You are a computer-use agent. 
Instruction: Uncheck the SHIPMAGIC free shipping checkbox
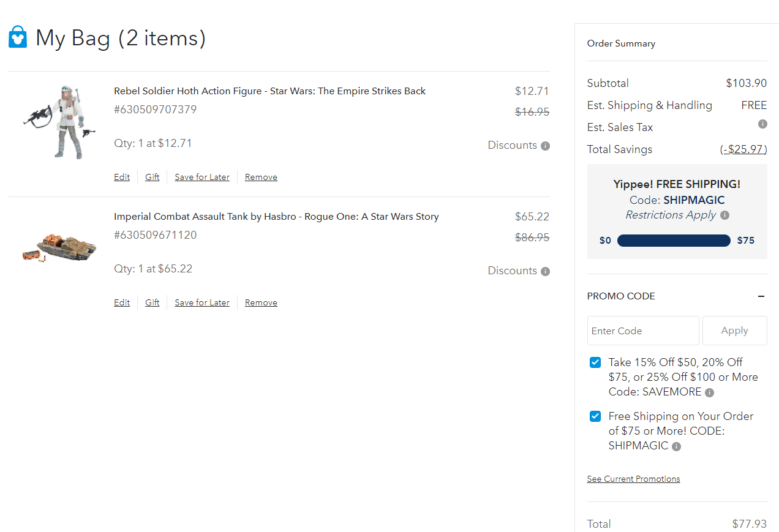(595, 416)
